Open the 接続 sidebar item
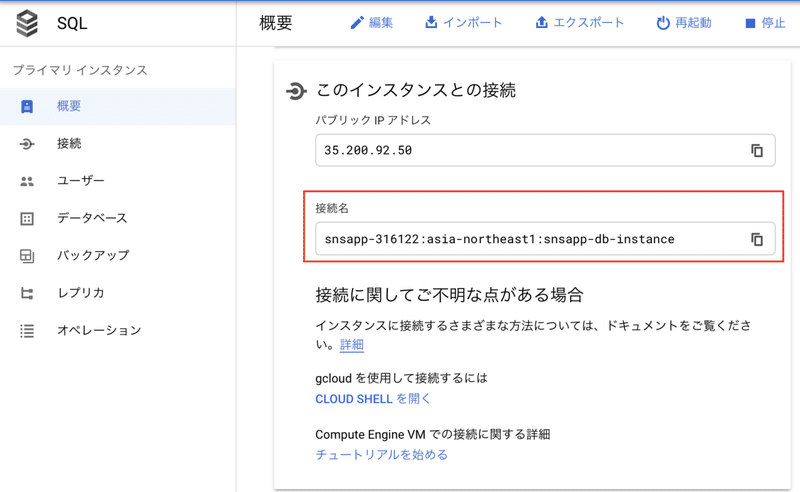800x492 pixels. pyautogui.click(x=118, y=144)
